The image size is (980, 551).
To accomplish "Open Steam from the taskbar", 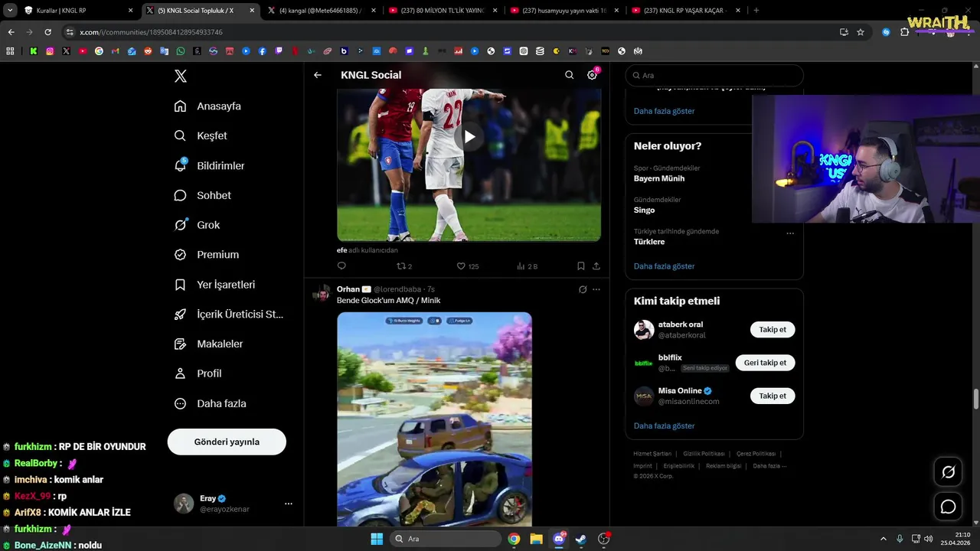I will 581,539.
